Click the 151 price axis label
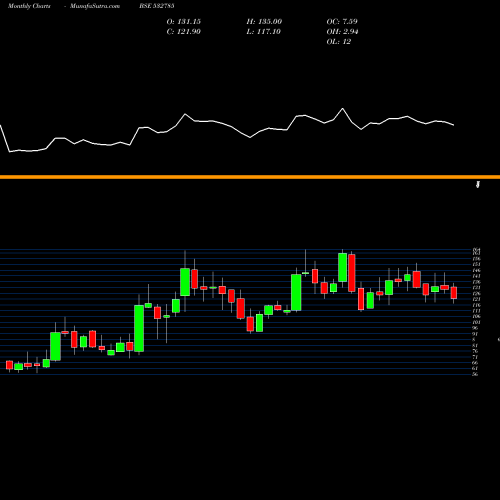The image size is (500, 500). pos(476,264)
